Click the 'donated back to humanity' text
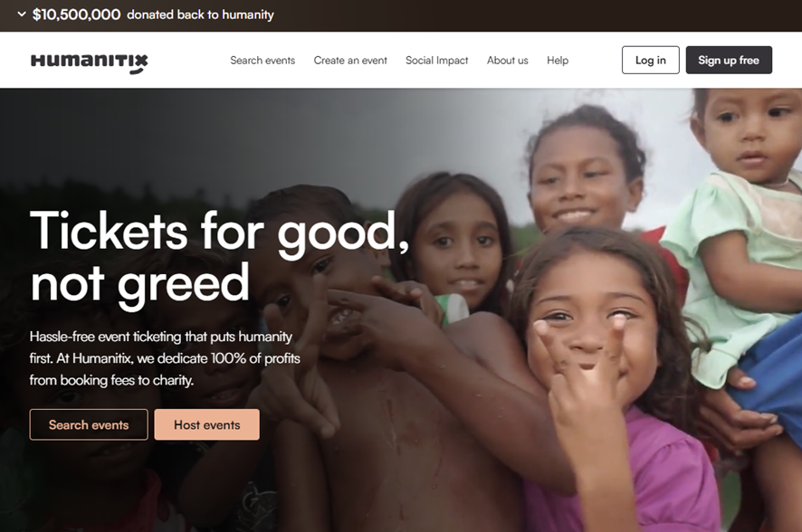This screenshot has width=802, height=532. click(x=201, y=14)
